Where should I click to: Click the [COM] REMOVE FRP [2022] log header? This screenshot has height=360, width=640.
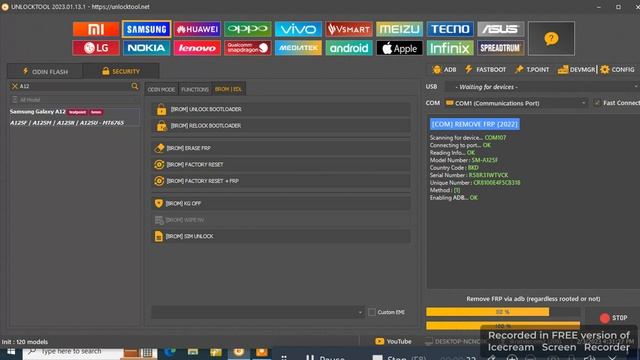[x=475, y=124]
